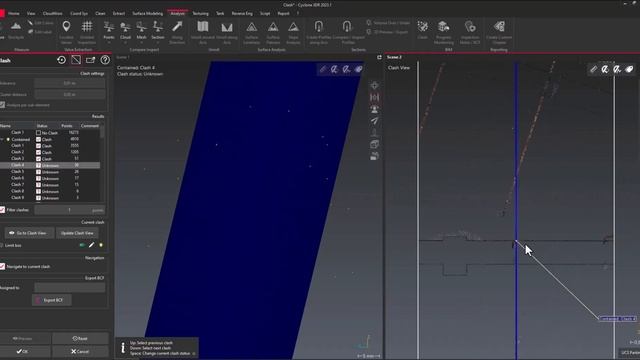The height and width of the screenshot is (360, 640).
Task: Click the paper-plane navigation icon in vertical toolbar
Action: click(374, 121)
